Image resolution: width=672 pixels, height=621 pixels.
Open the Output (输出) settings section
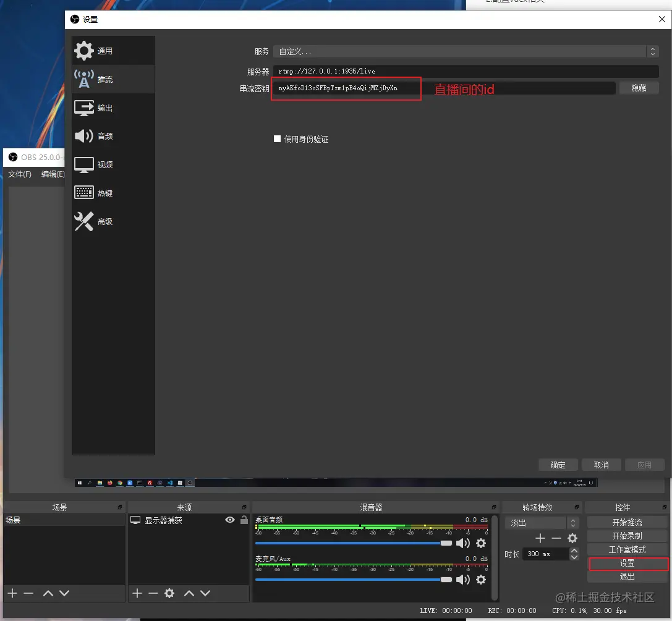(113, 108)
